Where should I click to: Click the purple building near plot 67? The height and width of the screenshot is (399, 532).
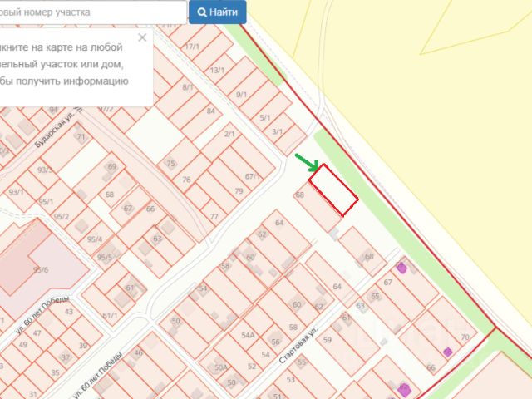point(401,268)
